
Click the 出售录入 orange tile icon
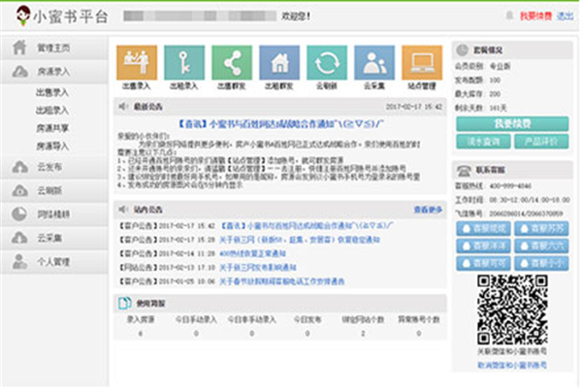135,63
